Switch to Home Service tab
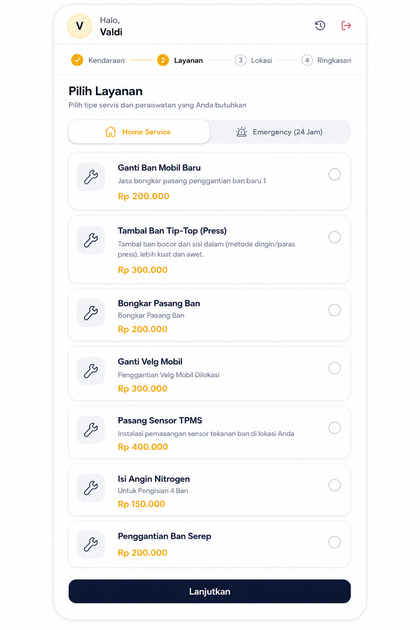This screenshot has width=420, height=630. click(x=139, y=132)
